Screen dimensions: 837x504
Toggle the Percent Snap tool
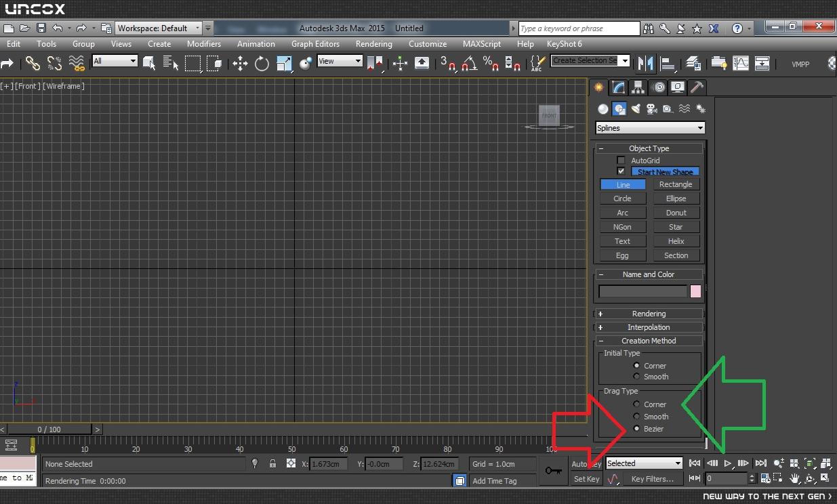[x=491, y=63]
